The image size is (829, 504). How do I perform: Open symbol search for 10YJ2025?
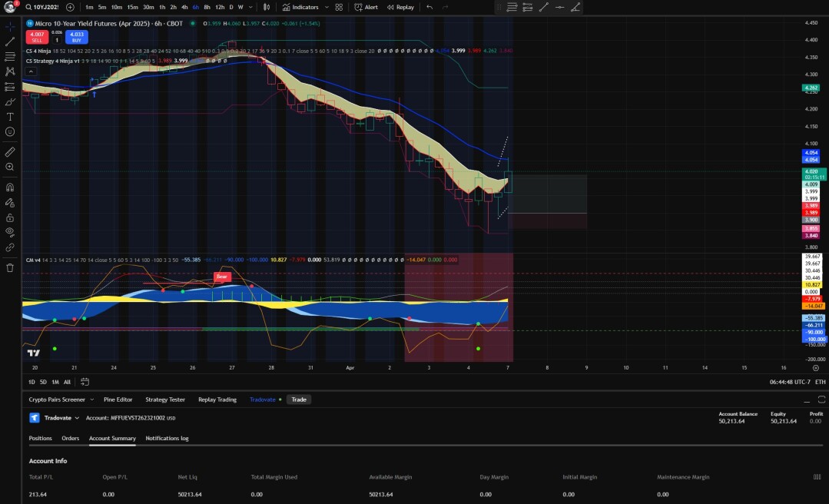click(43, 8)
